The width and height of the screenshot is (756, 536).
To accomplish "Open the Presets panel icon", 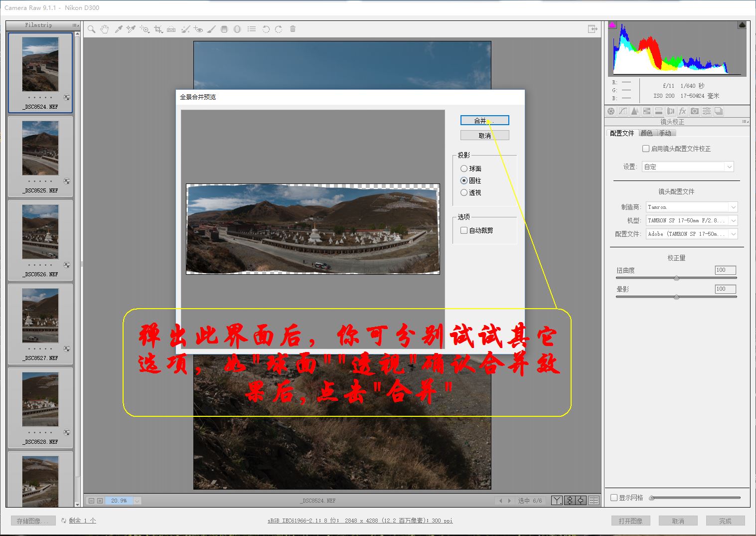I will pyautogui.click(x=707, y=111).
